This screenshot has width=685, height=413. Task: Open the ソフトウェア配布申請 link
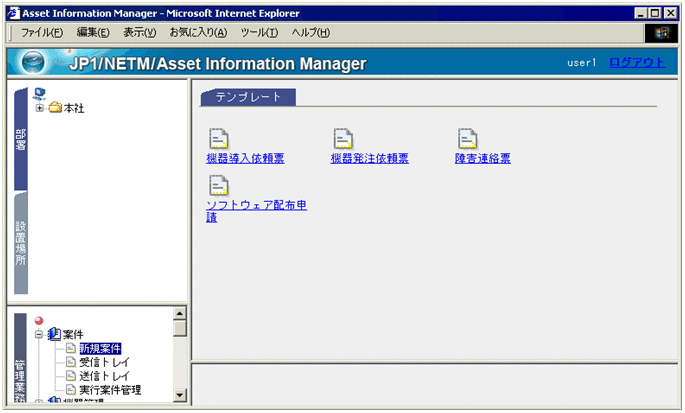[x=256, y=211]
